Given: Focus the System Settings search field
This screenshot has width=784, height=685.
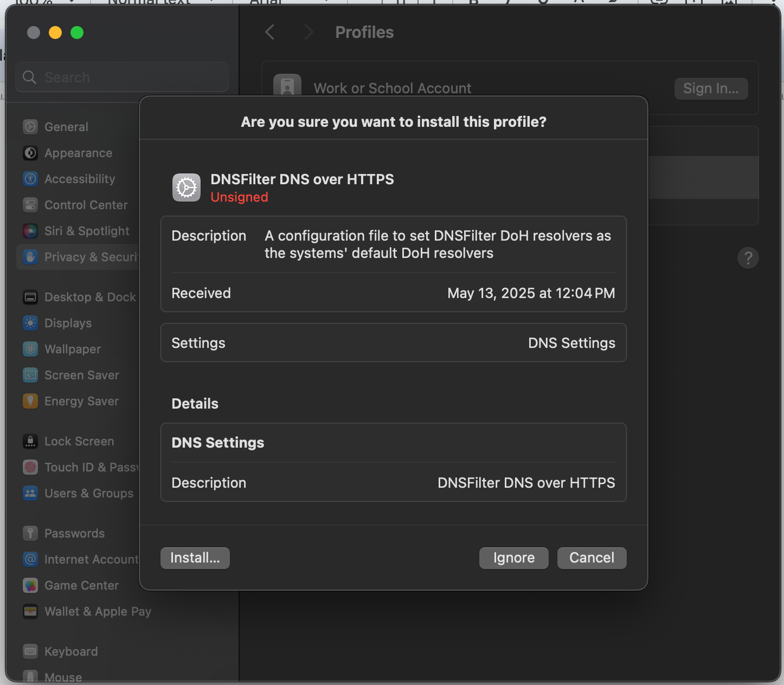Looking at the screenshot, I should (x=122, y=77).
